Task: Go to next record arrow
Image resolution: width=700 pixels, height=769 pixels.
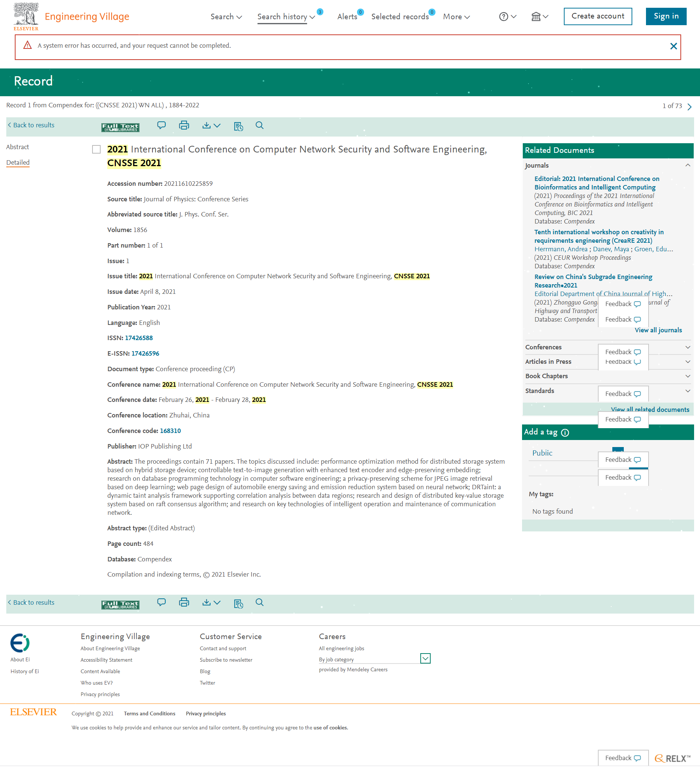Action: (689, 107)
